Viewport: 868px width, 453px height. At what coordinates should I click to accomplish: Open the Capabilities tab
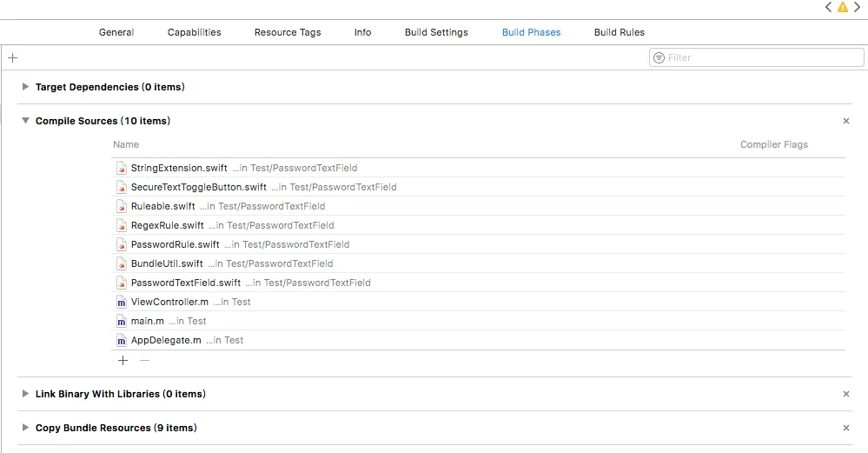click(x=195, y=32)
